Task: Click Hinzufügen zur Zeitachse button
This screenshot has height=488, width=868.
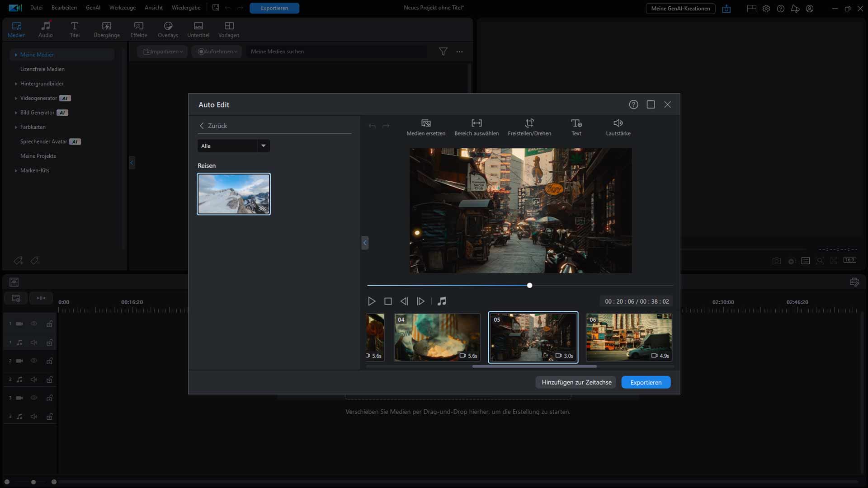Action: coord(576,382)
